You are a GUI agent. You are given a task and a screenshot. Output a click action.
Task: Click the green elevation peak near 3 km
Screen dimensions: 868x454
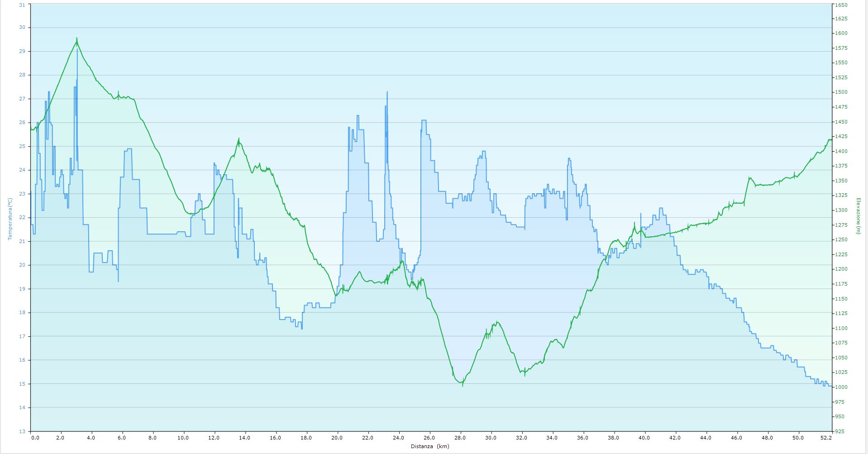[77, 39]
